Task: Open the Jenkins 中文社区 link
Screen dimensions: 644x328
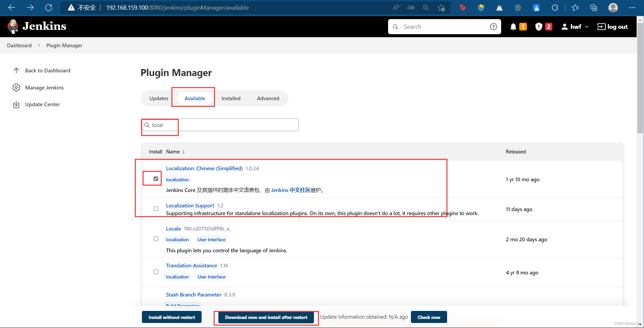Action: (x=290, y=190)
